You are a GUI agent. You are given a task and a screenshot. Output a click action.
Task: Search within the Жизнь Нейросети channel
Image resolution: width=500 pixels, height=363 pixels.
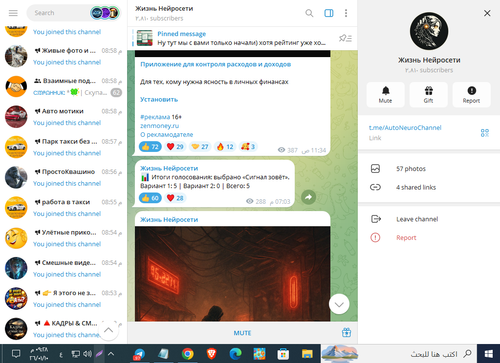[x=309, y=13]
